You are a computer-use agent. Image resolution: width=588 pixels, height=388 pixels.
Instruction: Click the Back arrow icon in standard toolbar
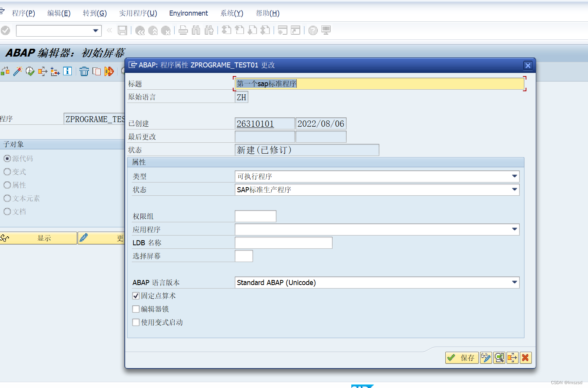140,30
